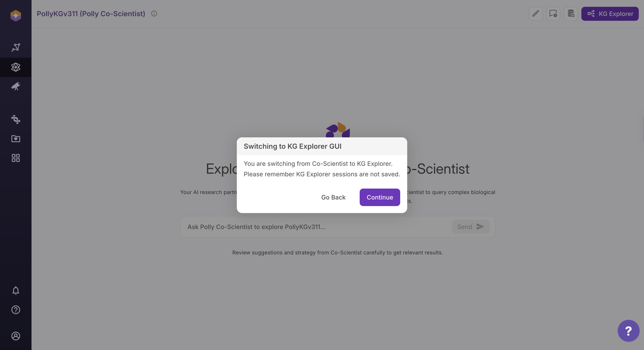Click Go Back in the dialog
Image resolution: width=644 pixels, height=350 pixels.
[x=333, y=197]
